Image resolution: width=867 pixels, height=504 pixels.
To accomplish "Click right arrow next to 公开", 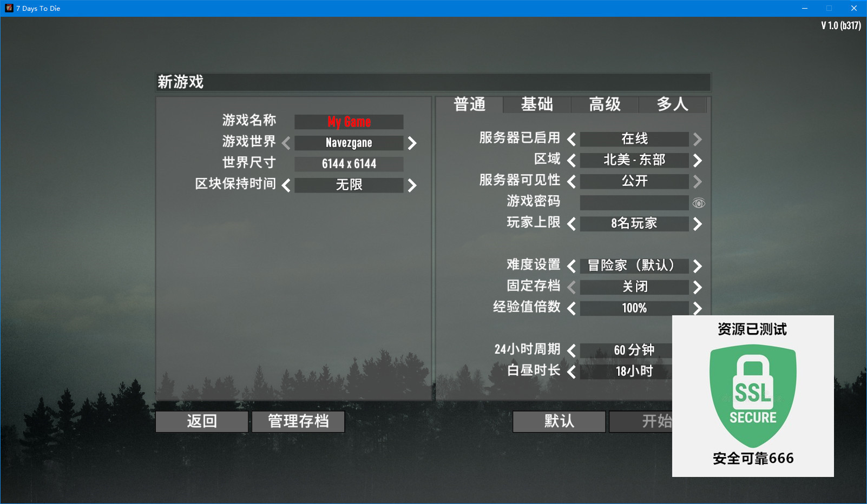I will tap(698, 182).
